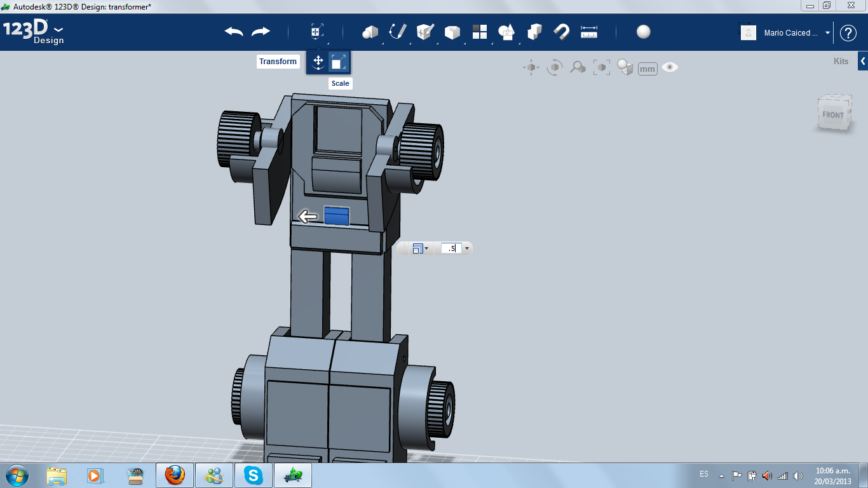
Task: Change the mm units setting
Action: pos(648,69)
